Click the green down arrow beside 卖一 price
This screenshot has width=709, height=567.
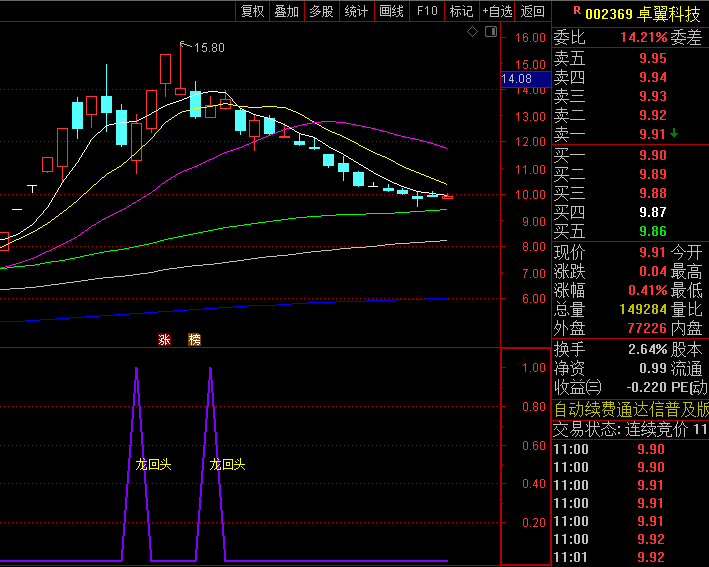[674, 133]
